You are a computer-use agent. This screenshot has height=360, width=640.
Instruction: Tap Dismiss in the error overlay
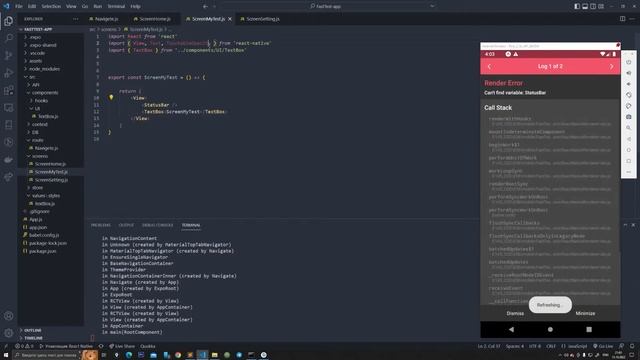coord(515,313)
